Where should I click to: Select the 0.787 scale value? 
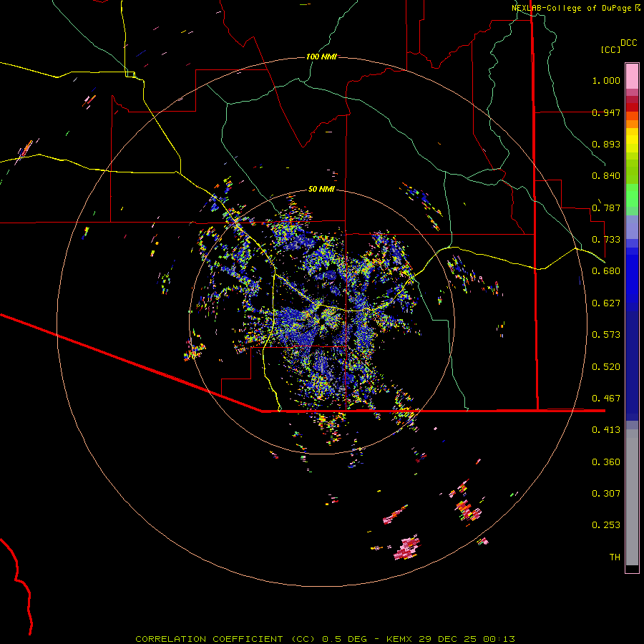click(x=606, y=208)
